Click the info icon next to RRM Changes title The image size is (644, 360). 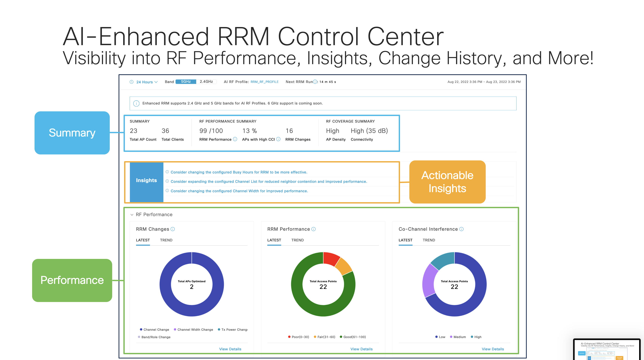coord(173,229)
